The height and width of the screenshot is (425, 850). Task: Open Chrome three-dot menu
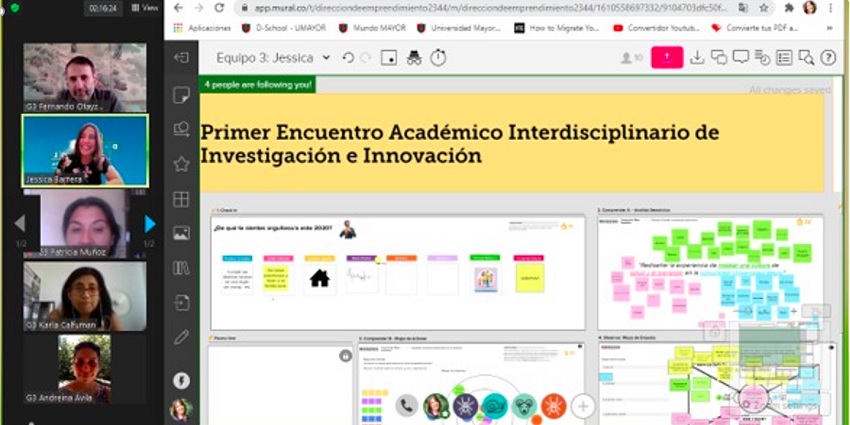coord(830,8)
